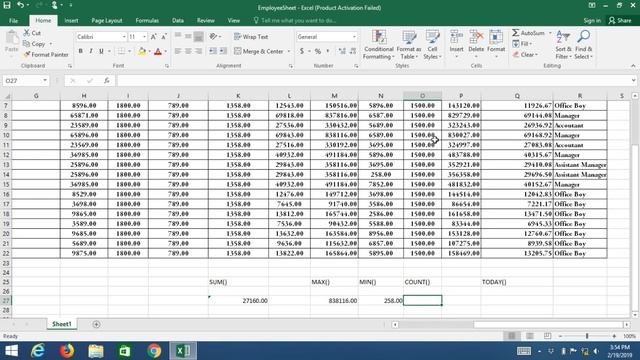Click Sign in link
This screenshot has height=360, width=640.
(592, 20)
